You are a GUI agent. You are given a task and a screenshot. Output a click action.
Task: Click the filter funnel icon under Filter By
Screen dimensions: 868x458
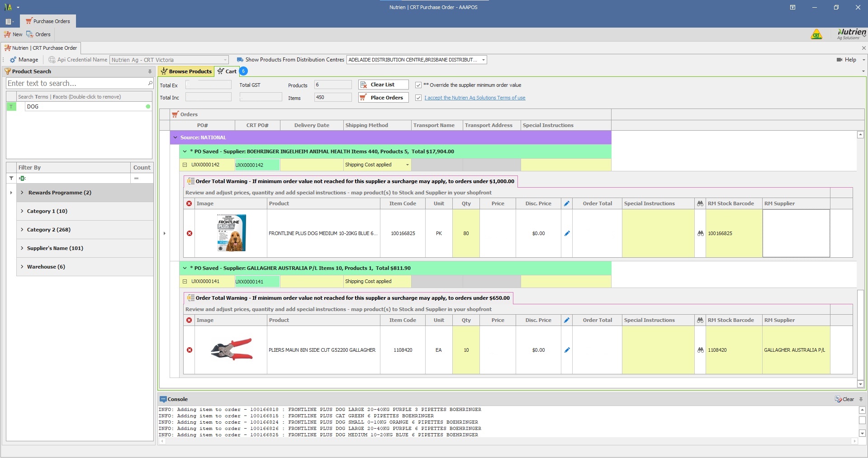coord(11,178)
